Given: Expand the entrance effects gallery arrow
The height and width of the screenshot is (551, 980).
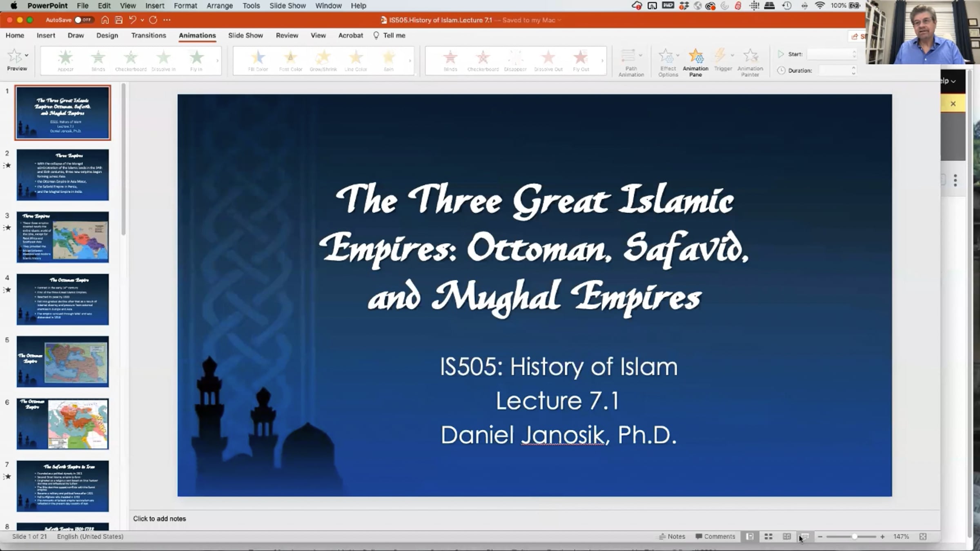Looking at the screenshot, I should point(217,61).
